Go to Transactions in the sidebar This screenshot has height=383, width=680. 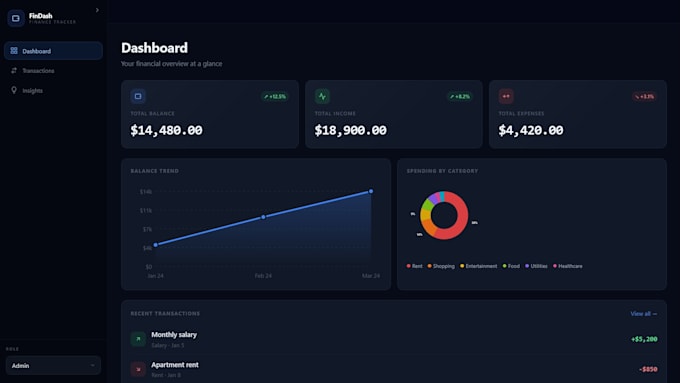click(53, 70)
